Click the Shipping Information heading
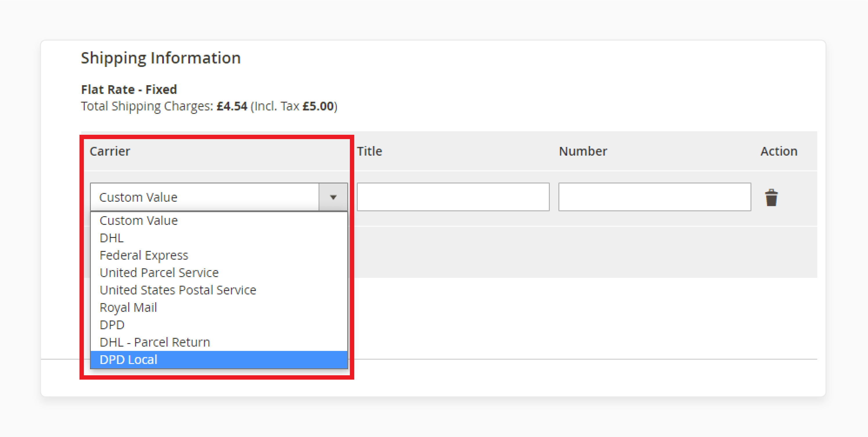Viewport: 868px width, 437px height. [x=161, y=58]
